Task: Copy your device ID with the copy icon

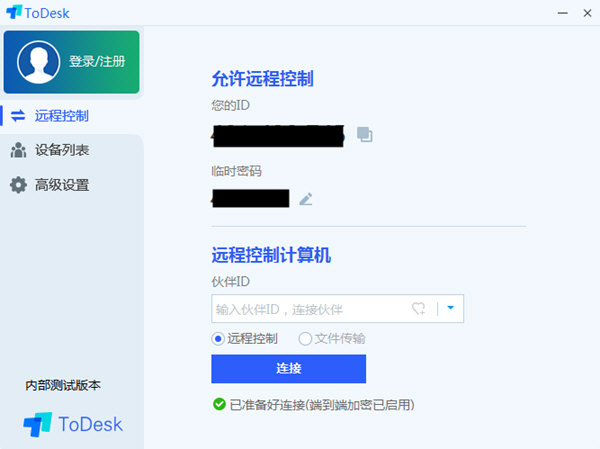Action: point(365,134)
